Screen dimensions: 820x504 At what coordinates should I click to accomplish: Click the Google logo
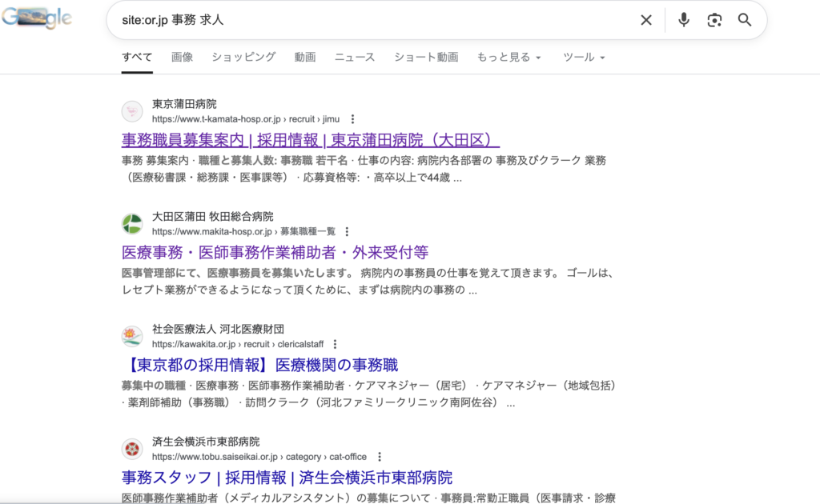[x=37, y=20]
